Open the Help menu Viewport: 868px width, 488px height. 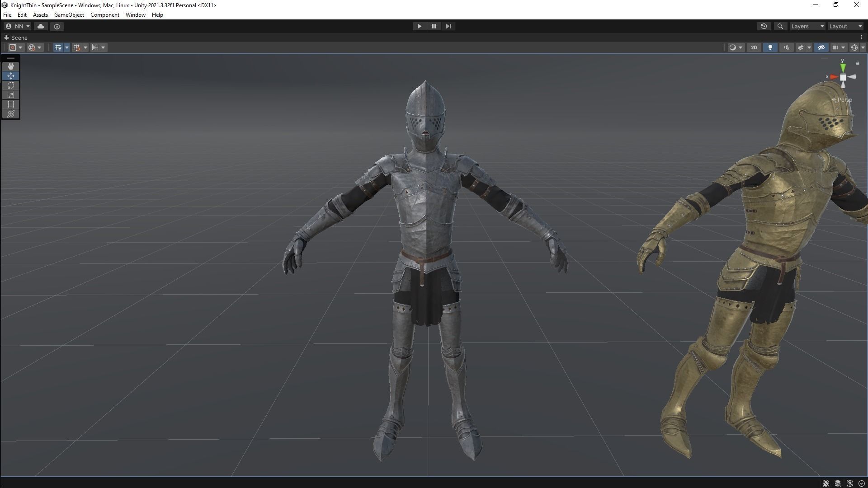coord(157,15)
